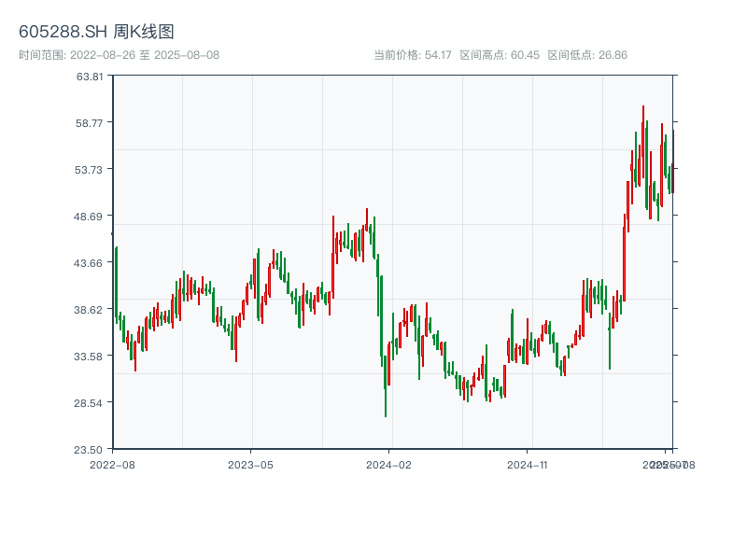Click y-axis label 38.62

point(88,310)
